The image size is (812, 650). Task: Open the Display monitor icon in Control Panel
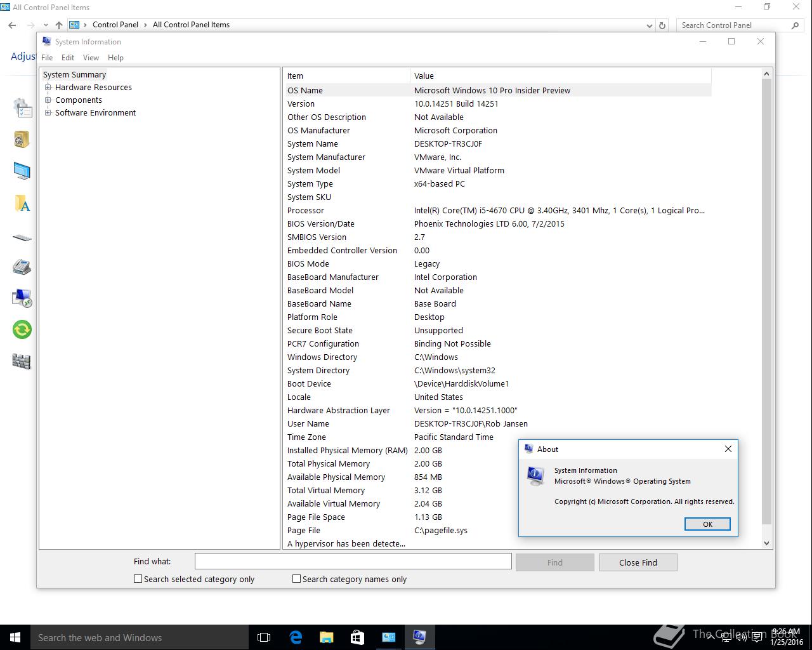22,171
